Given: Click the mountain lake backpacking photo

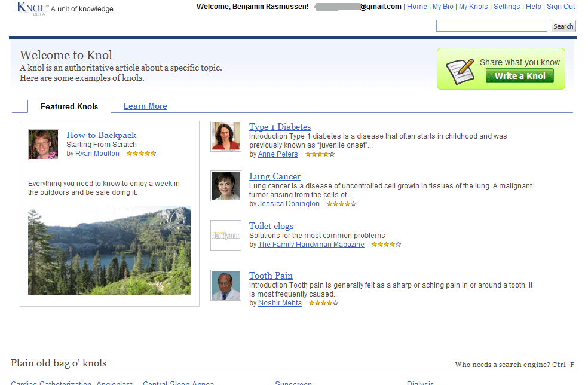Looking at the screenshot, I should (109, 250).
